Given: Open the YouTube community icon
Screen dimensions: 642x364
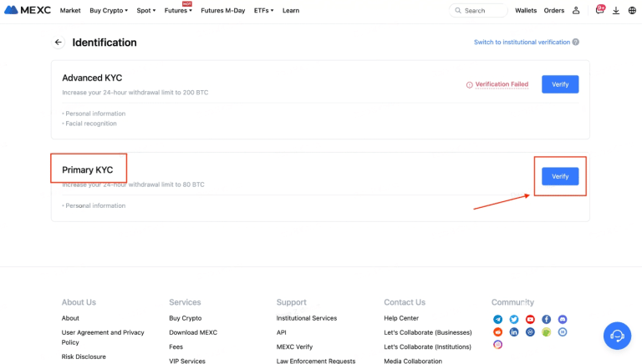Looking at the screenshot, I should coord(530,319).
